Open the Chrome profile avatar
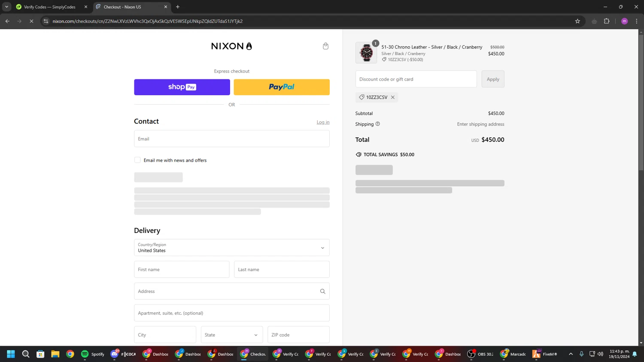 [x=625, y=21]
